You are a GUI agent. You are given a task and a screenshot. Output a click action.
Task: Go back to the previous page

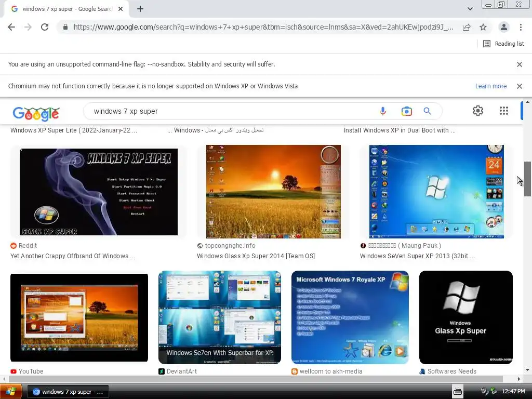(11, 27)
